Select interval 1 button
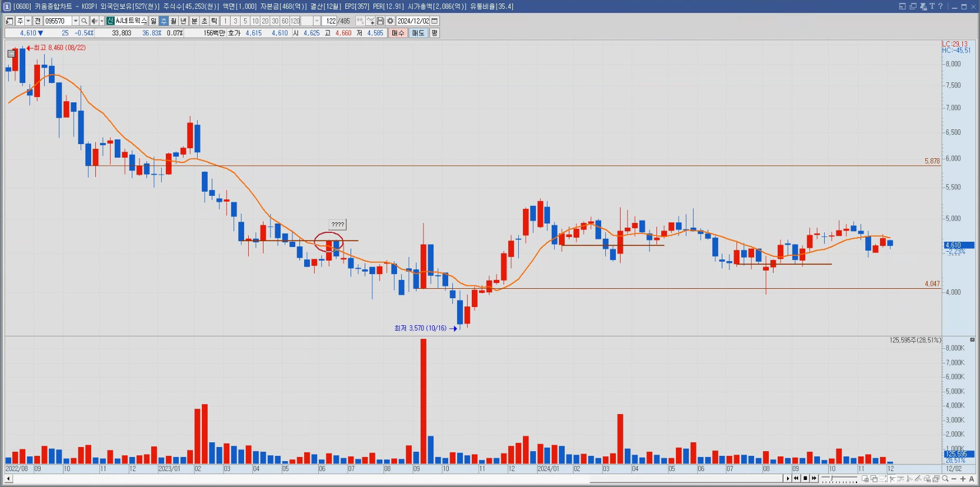The width and height of the screenshot is (980, 487). (225, 21)
